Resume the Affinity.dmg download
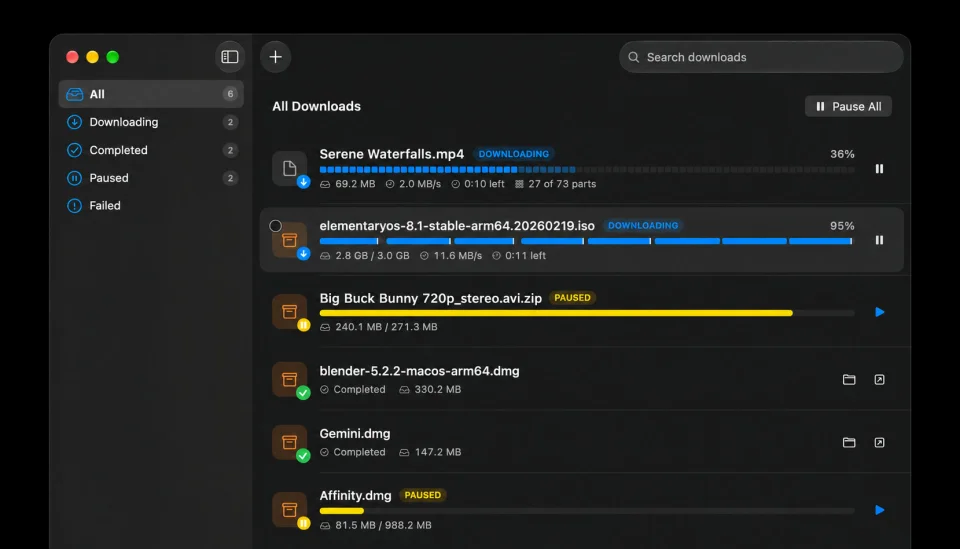 coord(879,510)
